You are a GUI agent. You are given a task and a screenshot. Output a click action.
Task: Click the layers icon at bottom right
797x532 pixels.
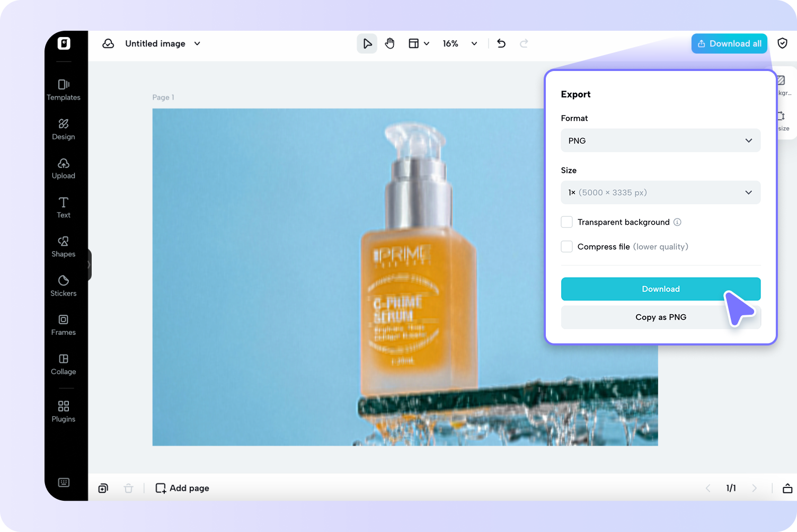pos(787,488)
